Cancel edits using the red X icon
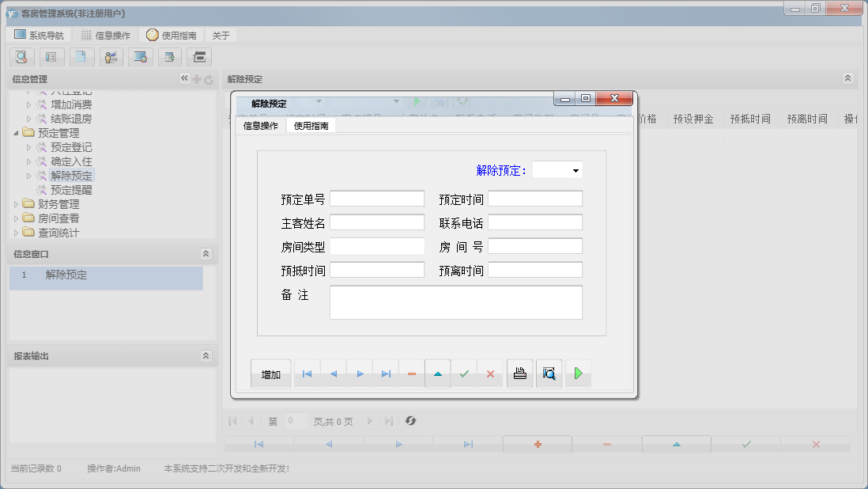Image resolution: width=868 pixels, height=489 pixels. point(491,373)
